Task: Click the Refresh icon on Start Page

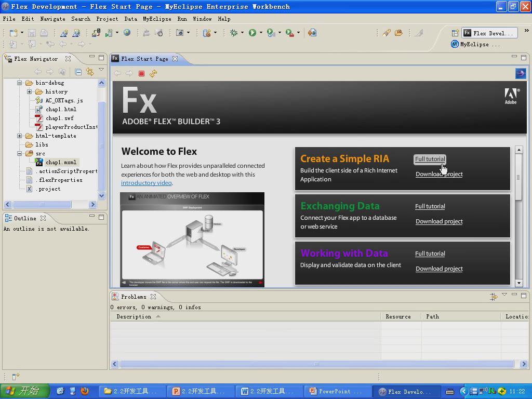Action: click(153, 73)
